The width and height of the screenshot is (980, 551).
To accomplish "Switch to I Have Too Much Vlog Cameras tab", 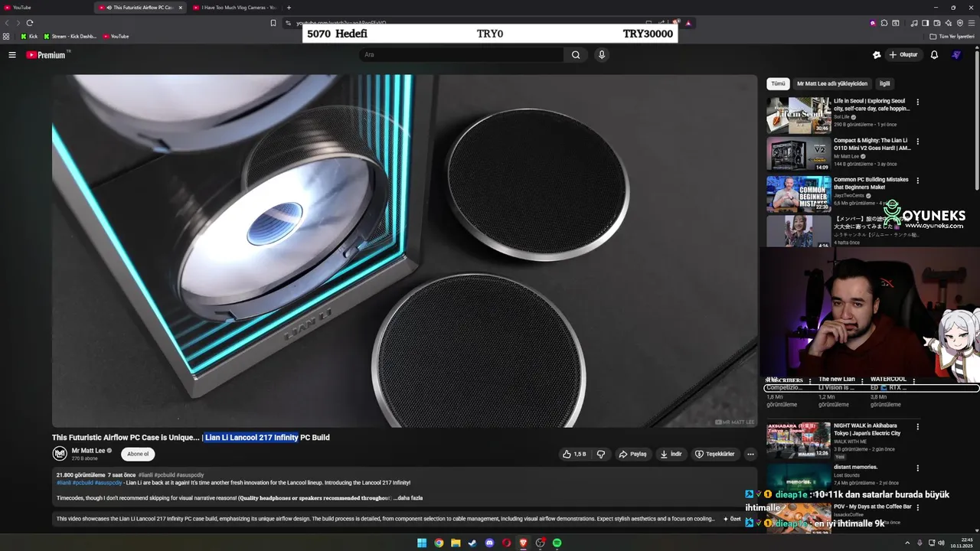I will pos(234,8).
